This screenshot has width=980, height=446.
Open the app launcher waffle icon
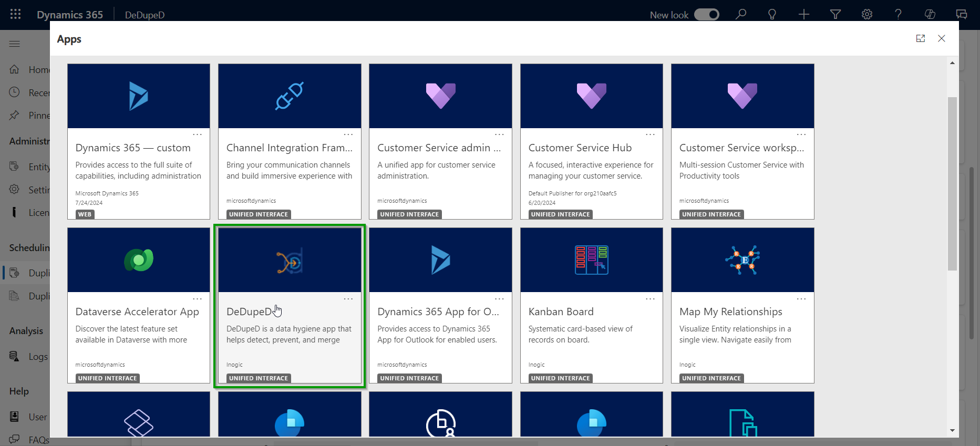[x=15, y=14]
